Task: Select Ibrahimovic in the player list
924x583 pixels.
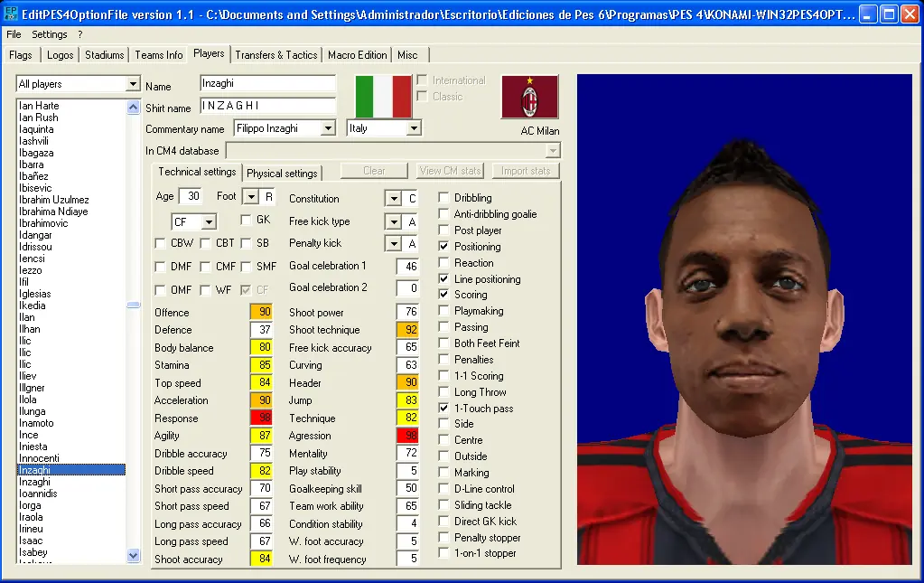Action: [43, 223]
